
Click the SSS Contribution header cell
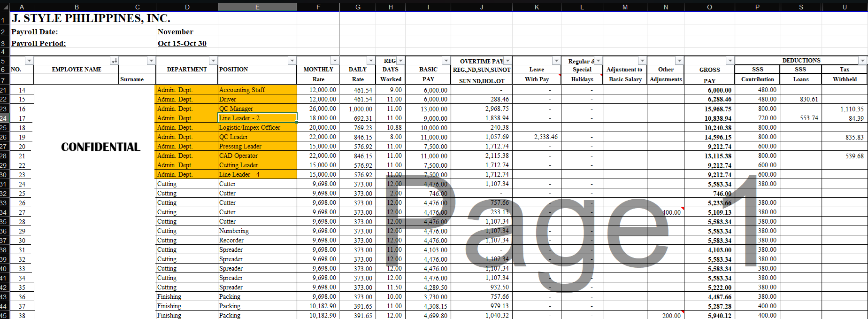coord(757,74)
